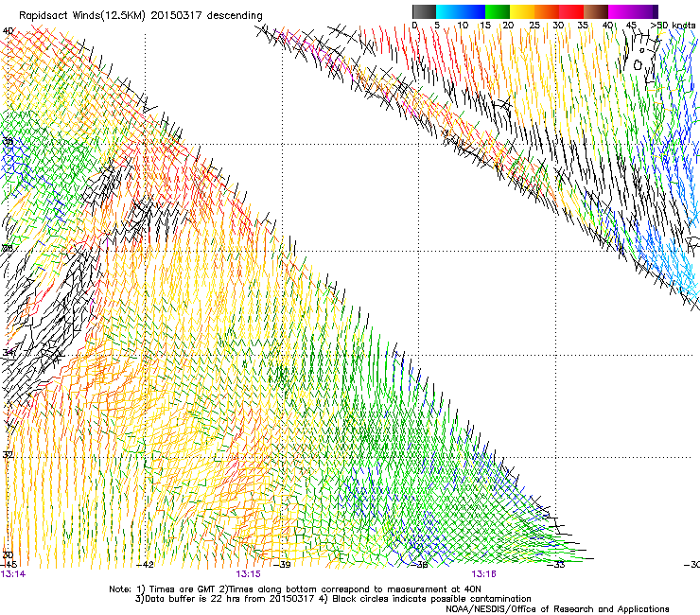The width and height of the screenshot is (700, 615).
Task: Click the legend scale label "35"
Action: (x=583, y=26)
